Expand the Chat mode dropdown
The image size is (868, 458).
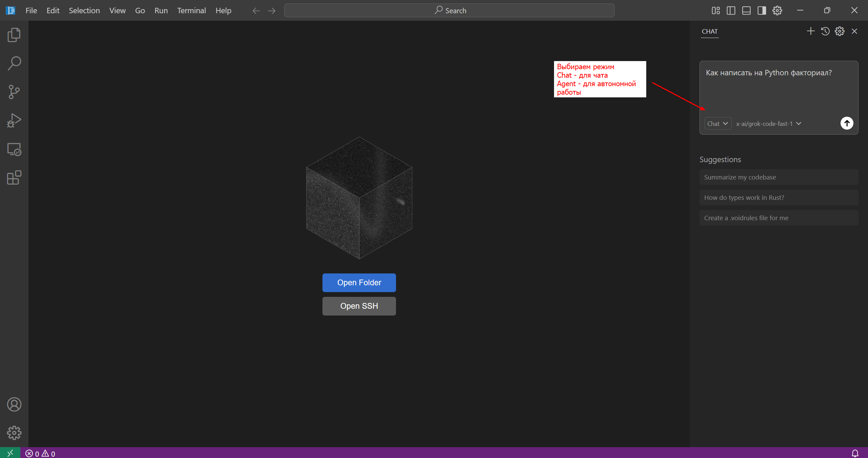718,123
